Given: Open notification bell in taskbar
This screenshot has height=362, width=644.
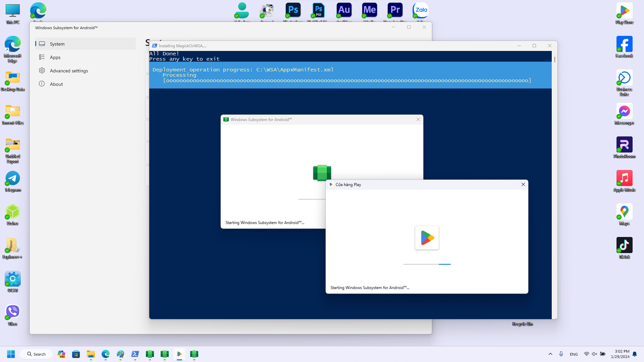Looking at the screenshot, I should pos(635,354).
